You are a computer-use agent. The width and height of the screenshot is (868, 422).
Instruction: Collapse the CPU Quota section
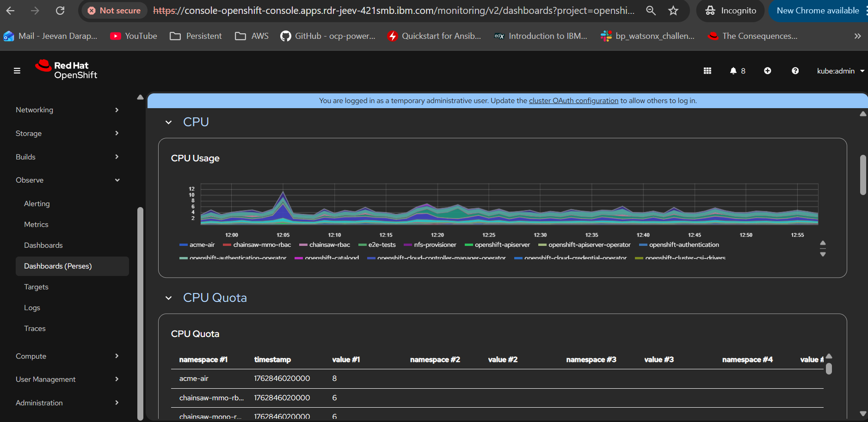169,298
